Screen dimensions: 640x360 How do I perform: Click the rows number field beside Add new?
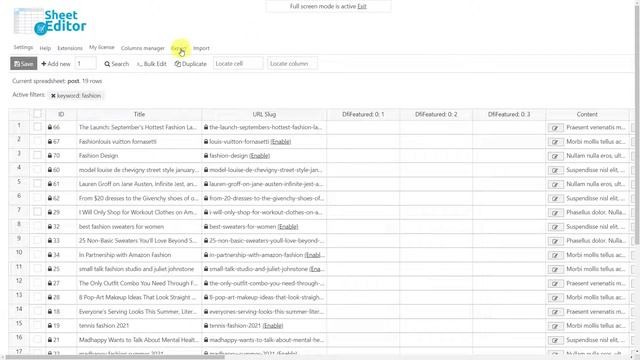click(86, 64)
